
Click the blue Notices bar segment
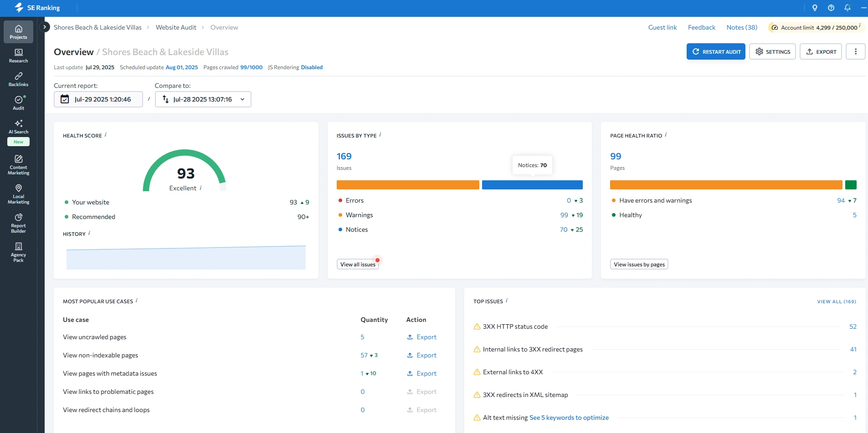point(532,185)
